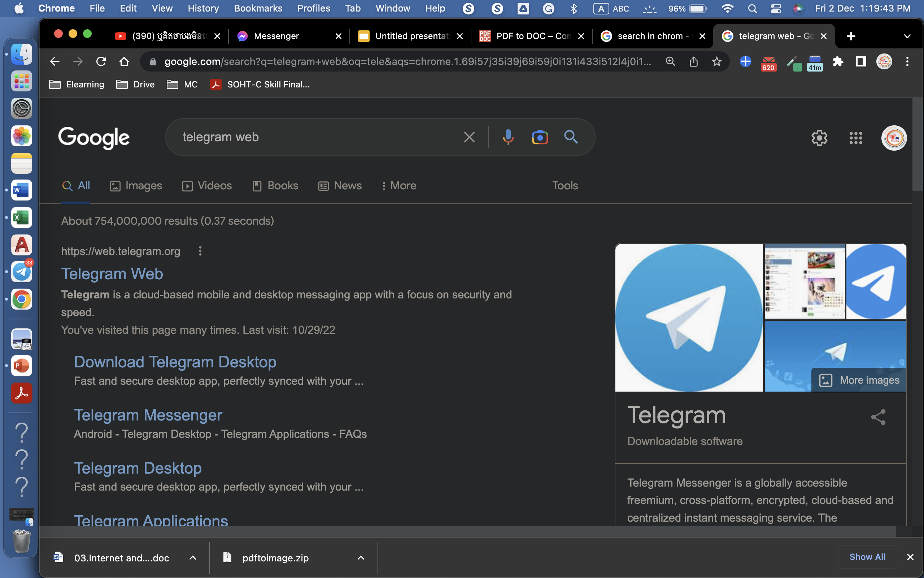
Task: Open Telegram Web search result
Action: [112, 274]
